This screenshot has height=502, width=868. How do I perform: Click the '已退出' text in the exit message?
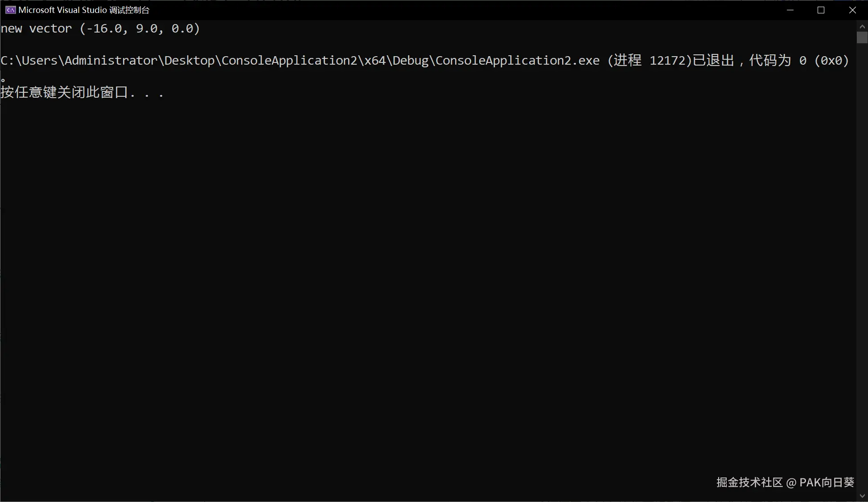[x=713, y=60]
